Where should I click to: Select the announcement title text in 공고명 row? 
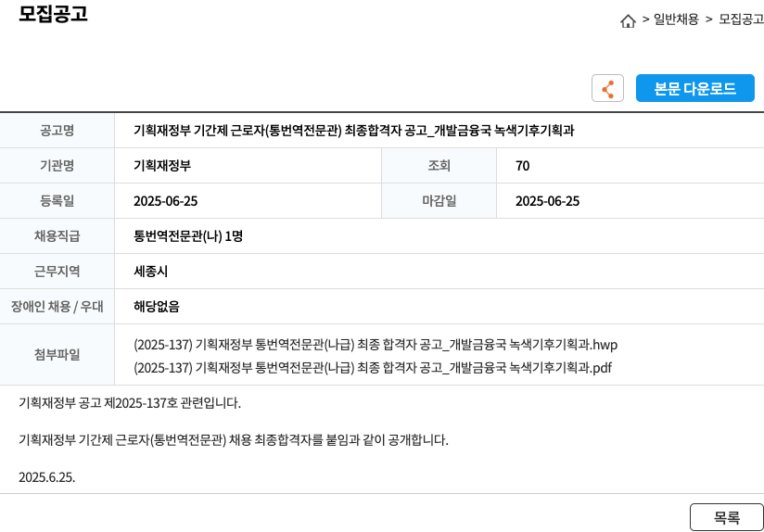(354, 131)
